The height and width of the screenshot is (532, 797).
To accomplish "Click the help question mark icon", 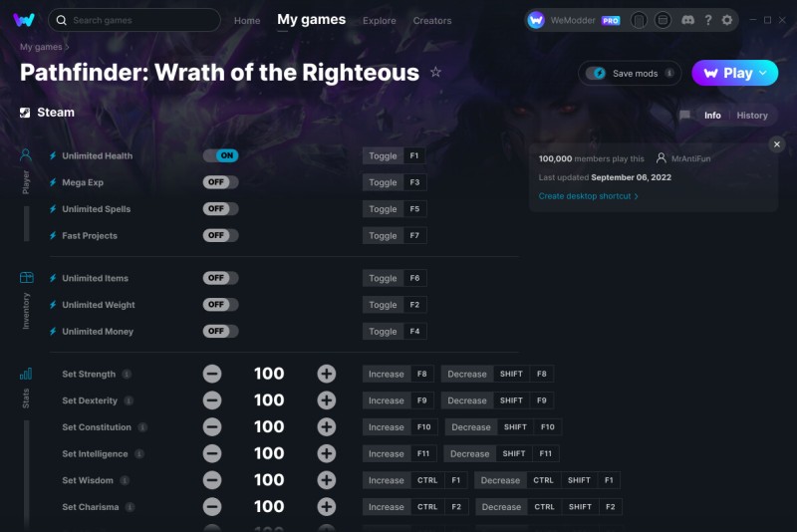I will coord(708,20).
